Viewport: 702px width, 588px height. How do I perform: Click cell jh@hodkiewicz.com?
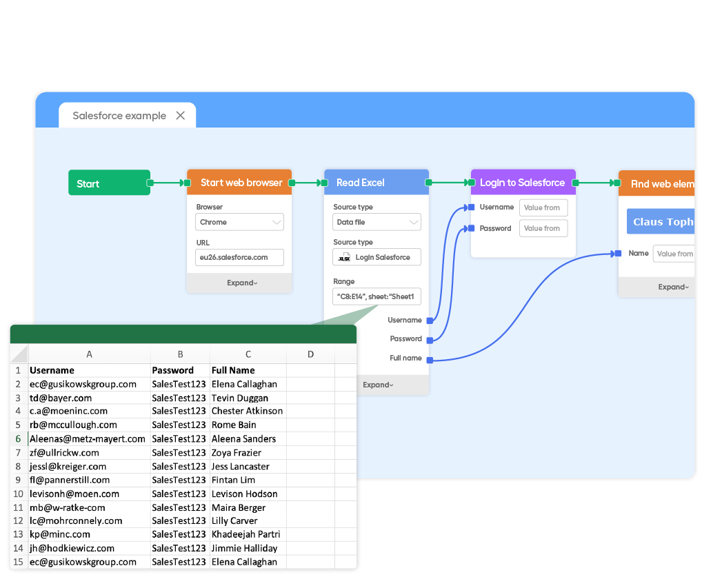coord(89,548)
